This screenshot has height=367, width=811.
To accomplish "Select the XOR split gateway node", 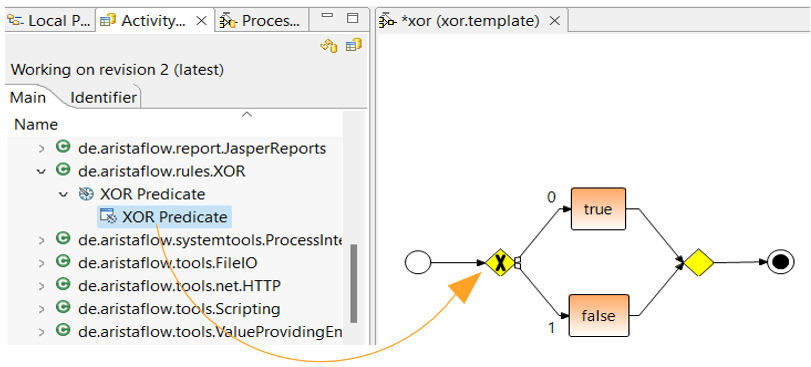I will point(500,263).
